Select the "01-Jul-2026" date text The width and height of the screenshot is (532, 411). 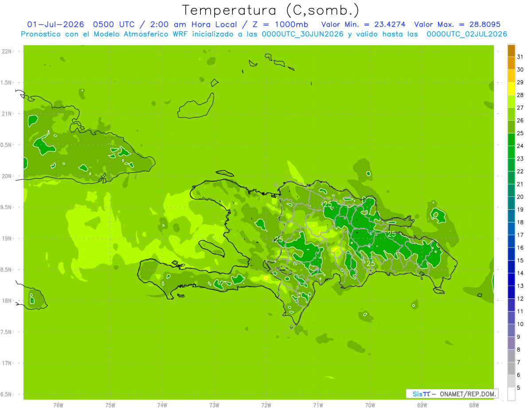click(55, 24)
